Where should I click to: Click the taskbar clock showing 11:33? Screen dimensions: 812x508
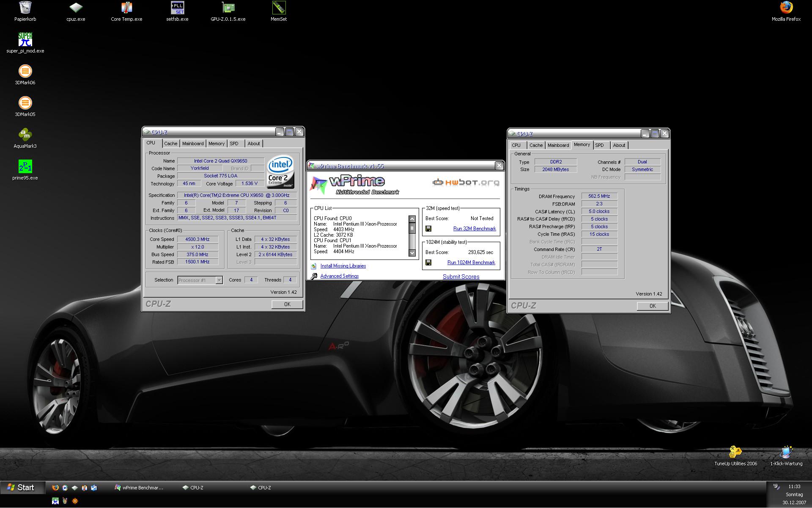(794, 486)
